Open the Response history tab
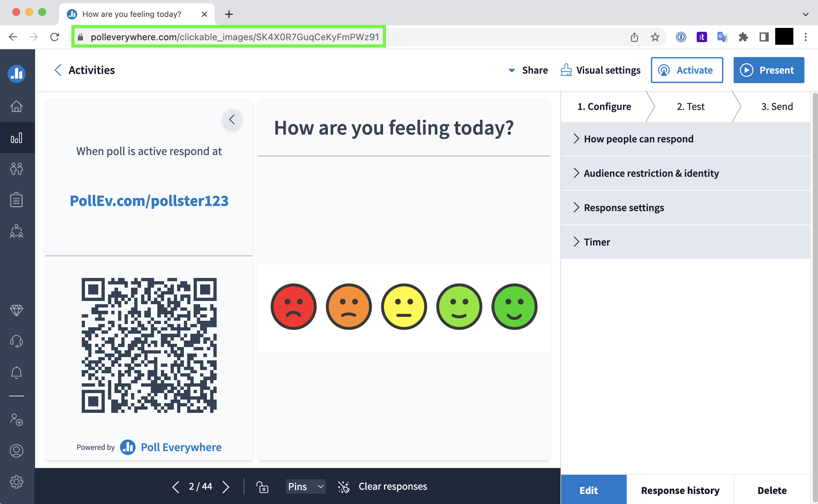818x504 pixels. tap(680, 490)
